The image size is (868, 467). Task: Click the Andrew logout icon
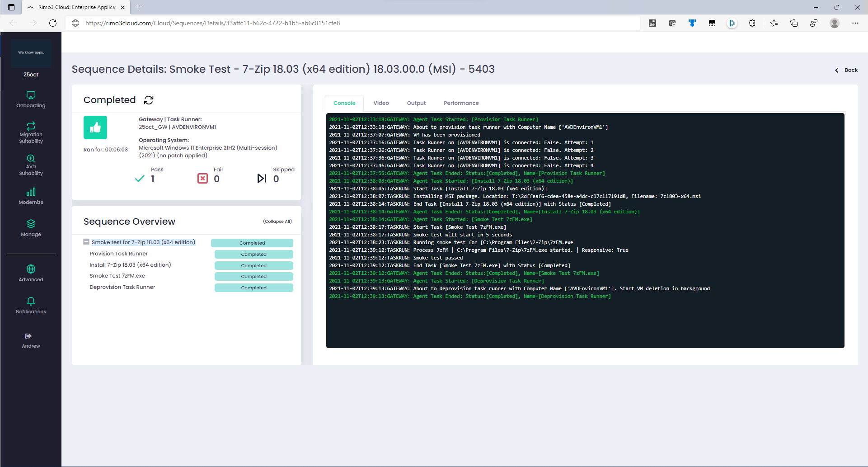28,336
